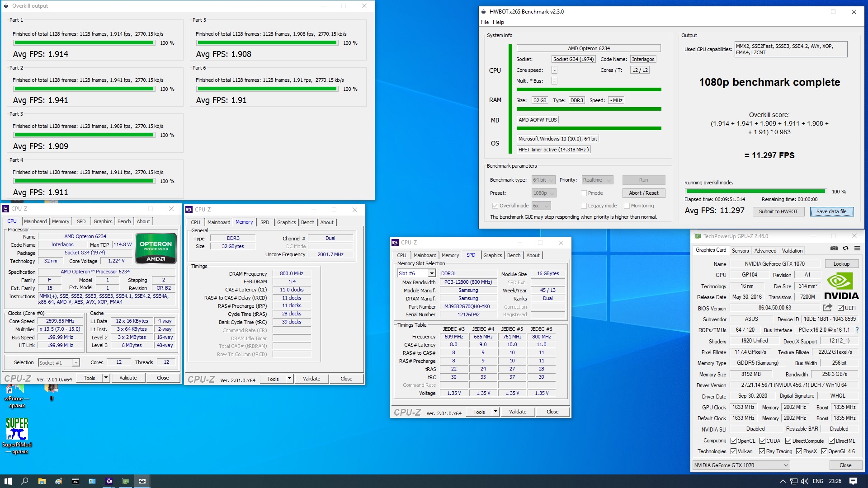Image resolution: width=868 pixels, height=488 pixels.
Task: Switch to the Sensors tab in GPU-Z
Action: pos(740,251)
